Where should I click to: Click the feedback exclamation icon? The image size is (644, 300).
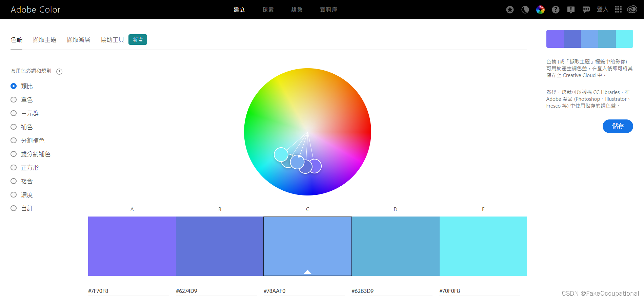[x=571, y=10]
